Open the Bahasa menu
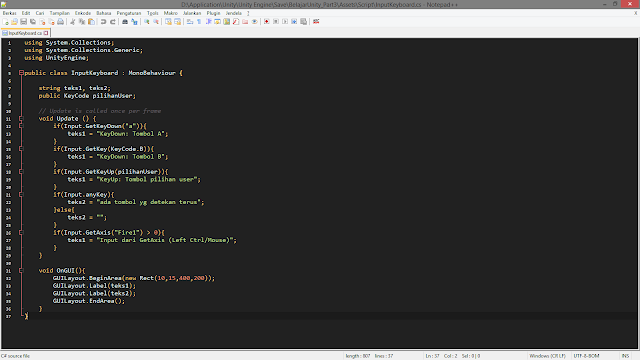The image size is (640, 360). [x=104, y=13]
